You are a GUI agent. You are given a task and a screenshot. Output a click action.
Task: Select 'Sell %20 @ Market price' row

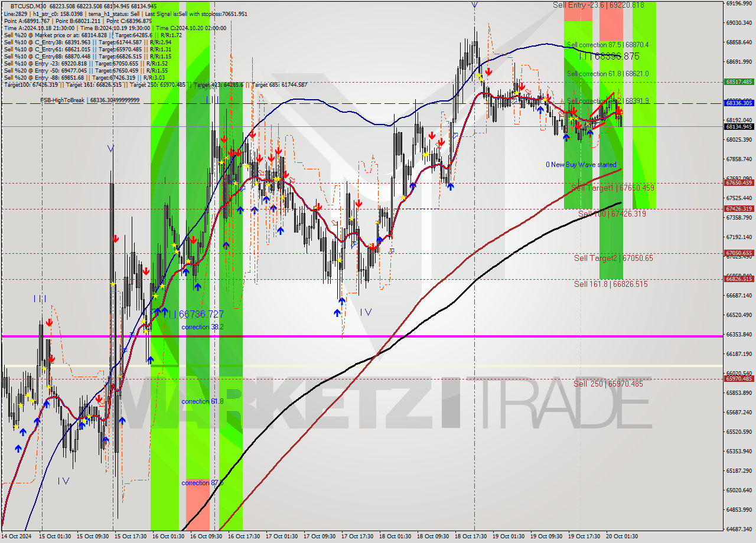coord(92,35)
